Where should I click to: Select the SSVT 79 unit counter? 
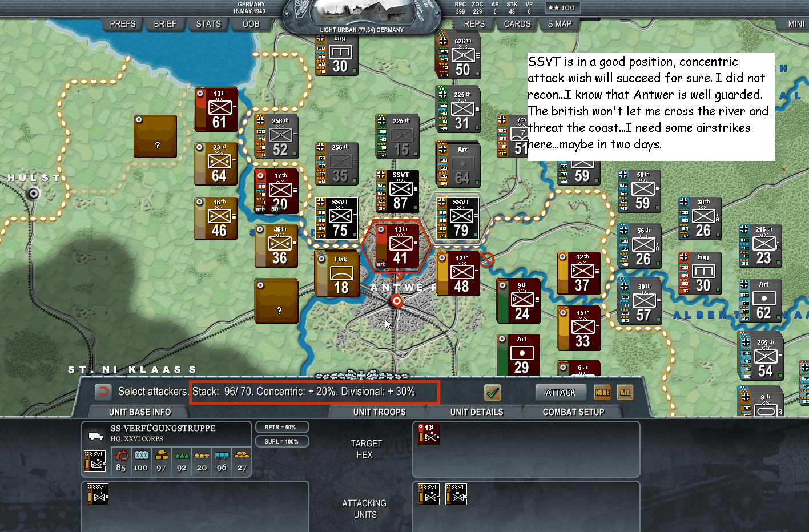click(x=458, y=219)
